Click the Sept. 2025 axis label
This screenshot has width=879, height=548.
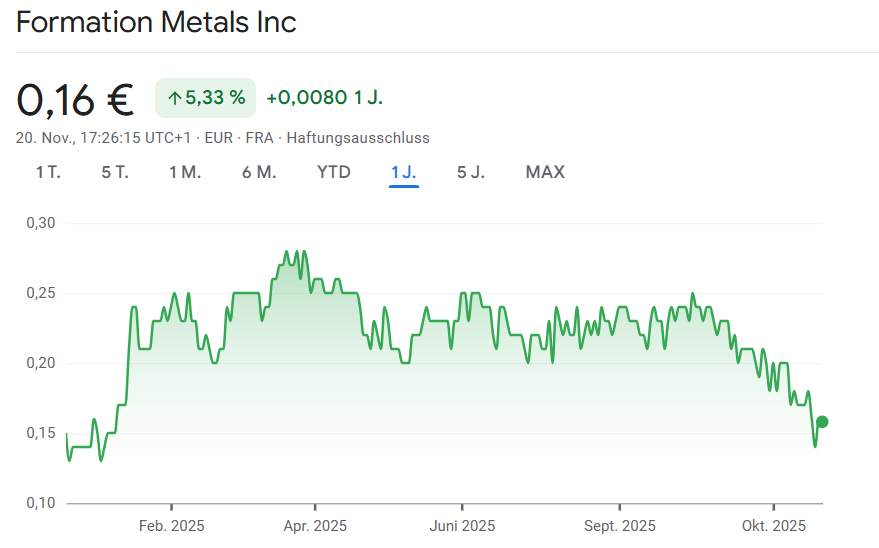tap(620, 526)
